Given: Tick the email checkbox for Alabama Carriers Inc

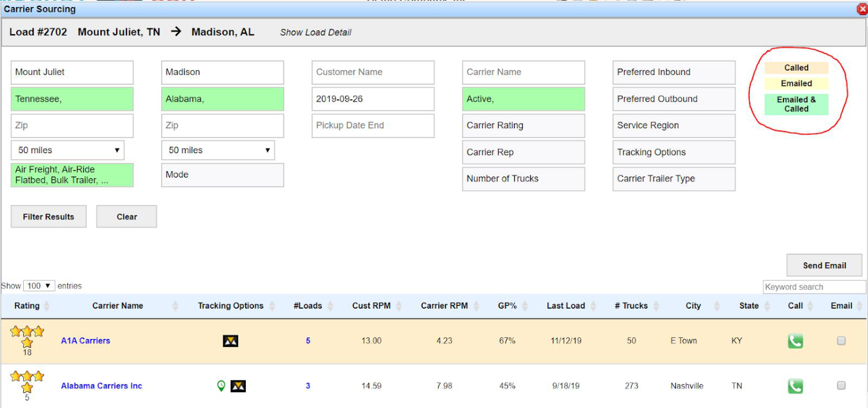Looking at the screenshot, I should pos(841,385).
